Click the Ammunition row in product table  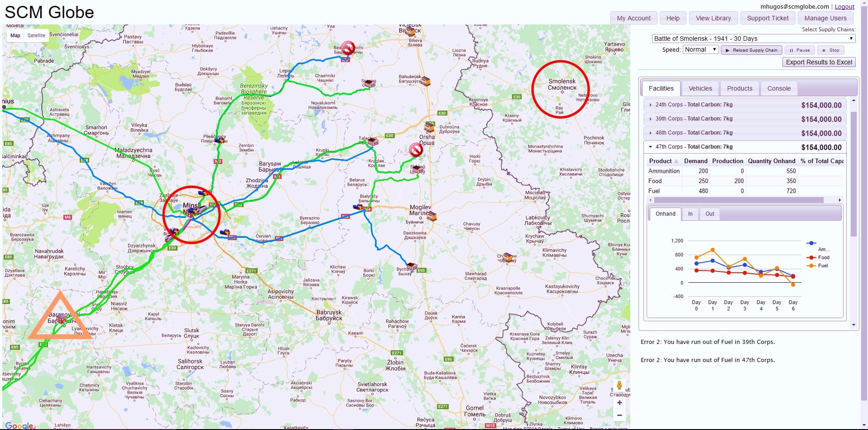[745, 171]
